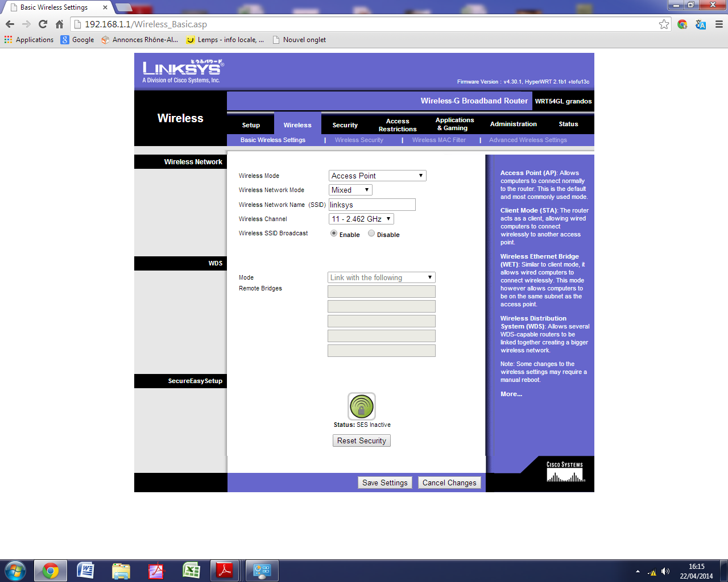The image size is (728, 582).
Task: Open the Chrome menu hamburger icon
Action: 719,24
